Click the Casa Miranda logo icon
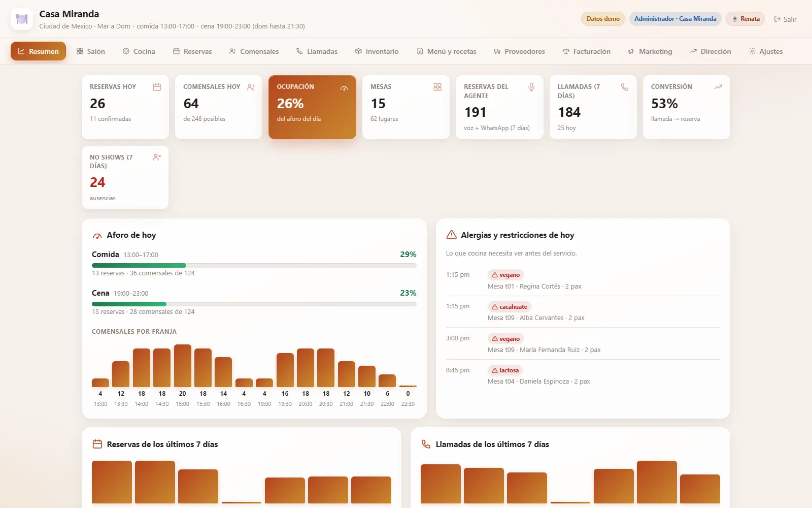The image size is (812, 508). [x=21, y=19]
